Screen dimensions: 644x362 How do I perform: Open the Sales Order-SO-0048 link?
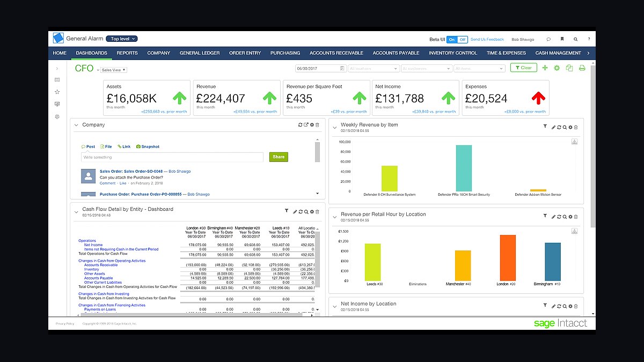131,172
